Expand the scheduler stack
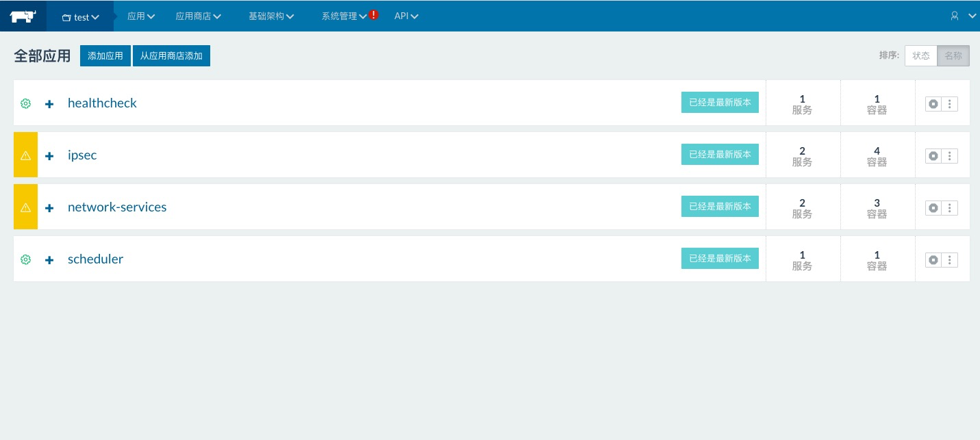 (x=49, y=260)
